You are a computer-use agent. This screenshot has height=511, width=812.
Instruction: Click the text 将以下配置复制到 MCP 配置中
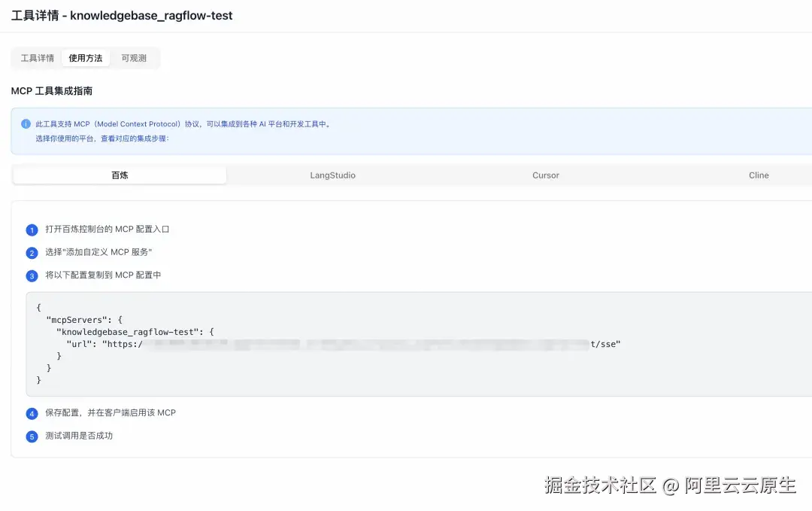pos(103,275)
